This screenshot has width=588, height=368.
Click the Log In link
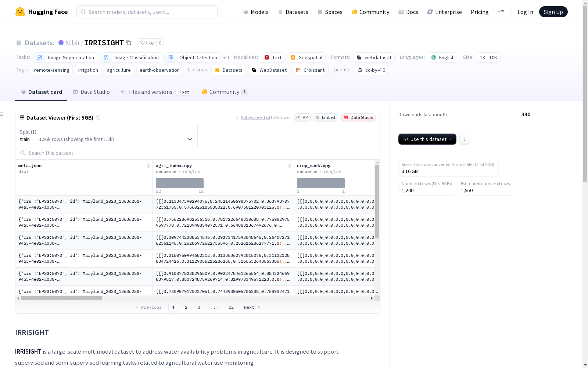tap(525, 12)
